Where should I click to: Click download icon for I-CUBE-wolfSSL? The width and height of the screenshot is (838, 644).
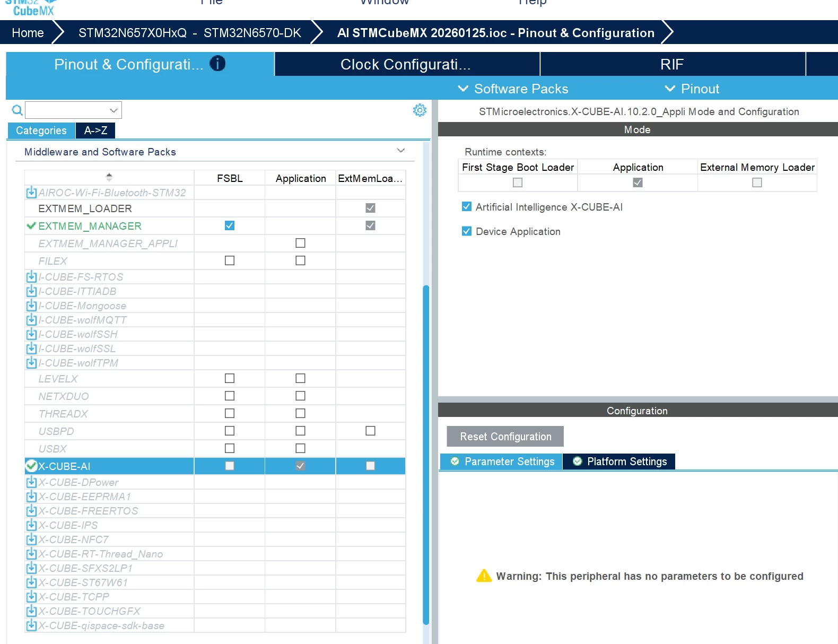pos(31,348)
